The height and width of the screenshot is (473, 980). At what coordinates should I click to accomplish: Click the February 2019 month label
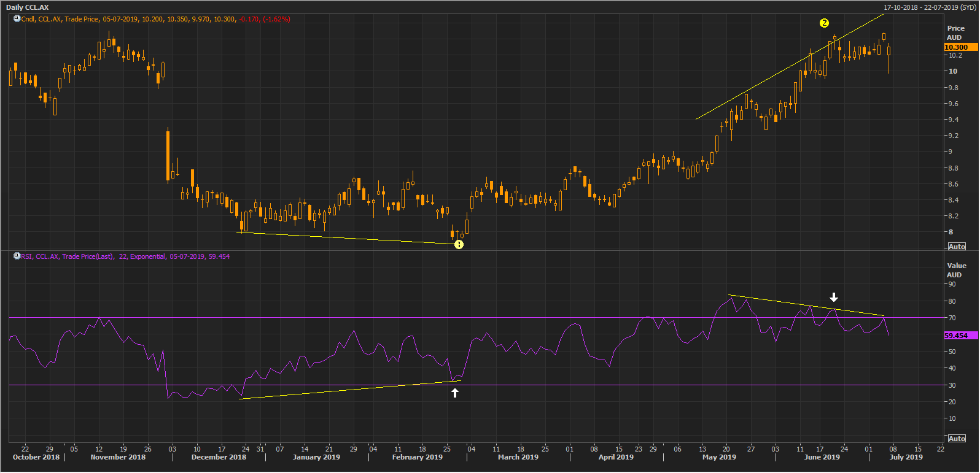[418, 457]
